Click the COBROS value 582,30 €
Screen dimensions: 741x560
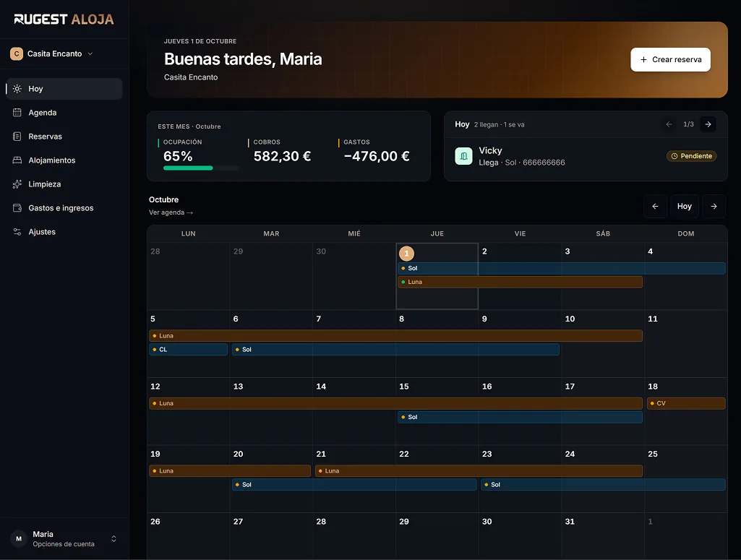pyautogui.click(x=282, y=156)
